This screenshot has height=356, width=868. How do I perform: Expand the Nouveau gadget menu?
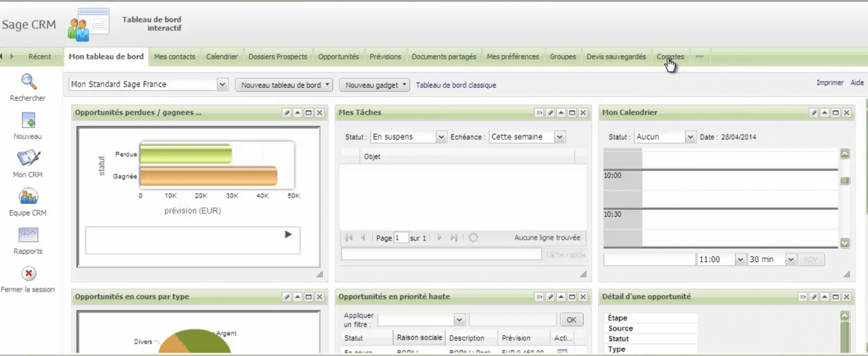click(375, 85)
